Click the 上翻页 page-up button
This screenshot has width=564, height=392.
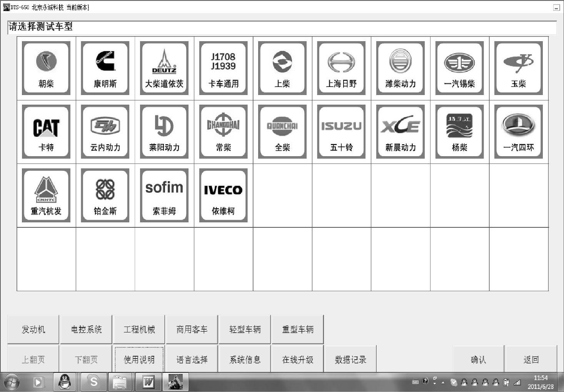coord(33,359)
